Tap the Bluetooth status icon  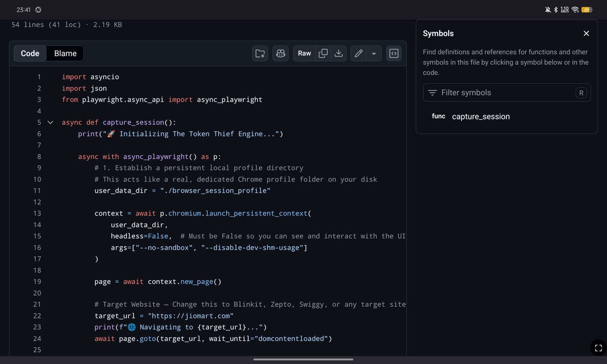(x=556, y=10)
